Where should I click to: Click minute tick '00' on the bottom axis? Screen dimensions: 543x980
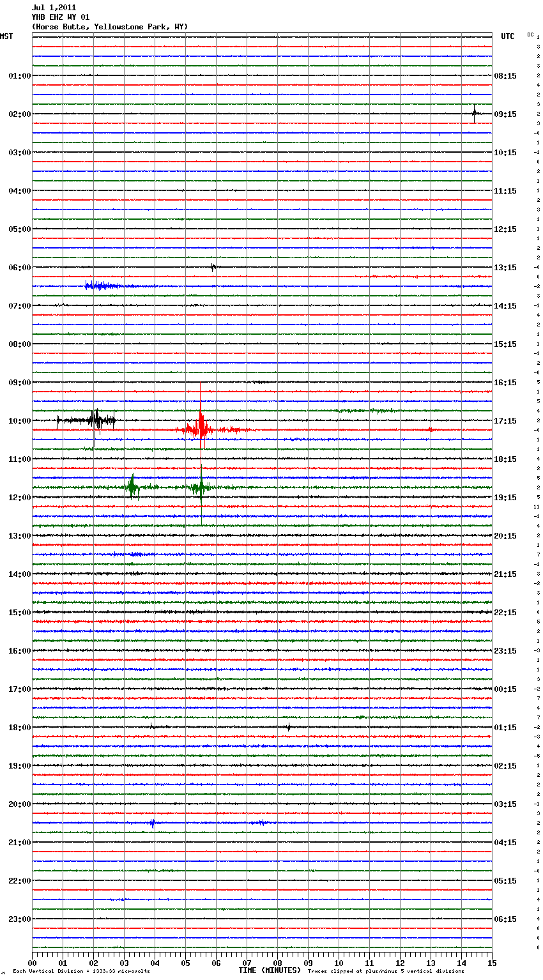click(32, 963)
